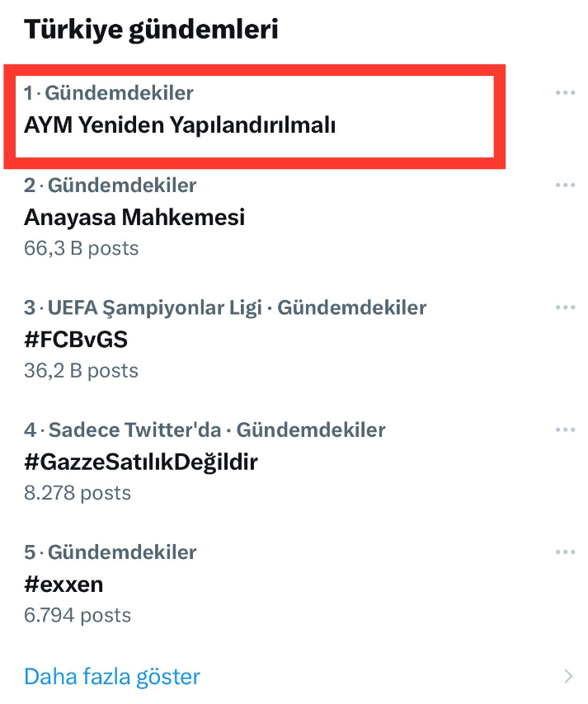The width and height of the screenshot is (588, 704).
Task: Open the ellipsis menu for #FCBvGS trend
Action: tap(565, 307)
